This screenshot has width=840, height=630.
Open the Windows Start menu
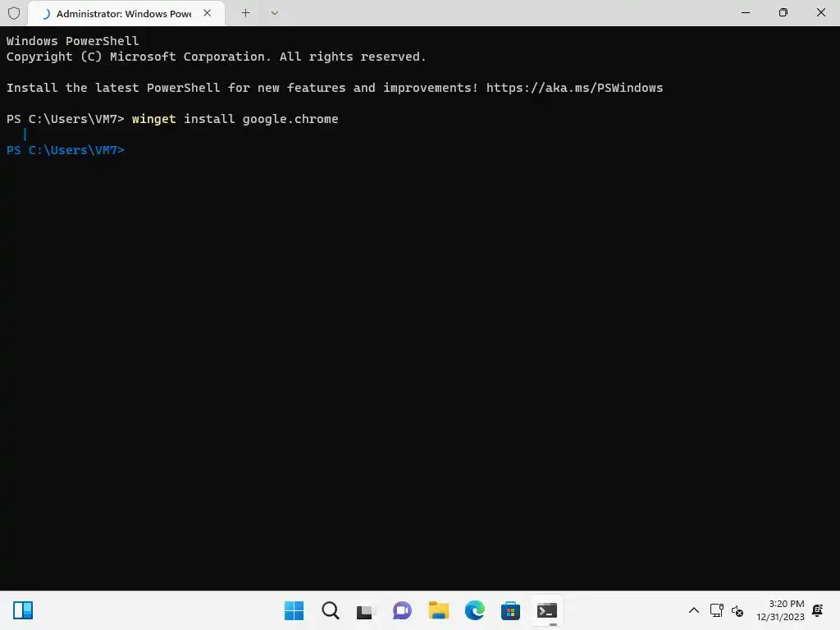click(x=294, y=610)
